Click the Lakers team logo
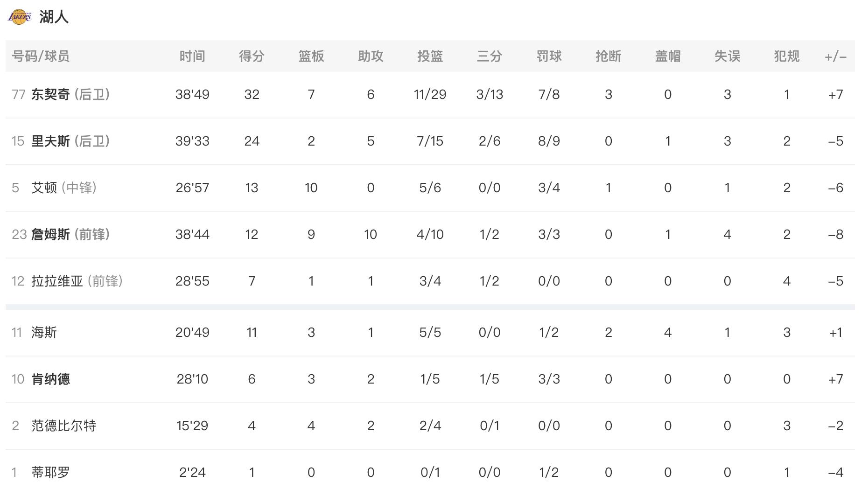This screenshot has width=868, height=489. (x=20, y=17)
